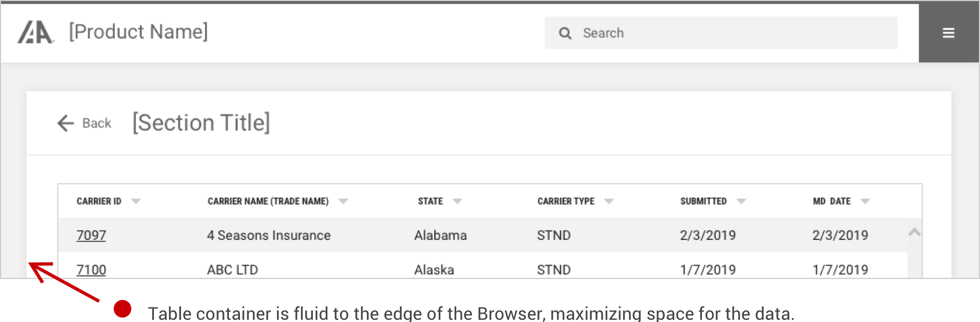980x322 pixels.
Task: Click the back arrow icon
Action: coord(66,123)
